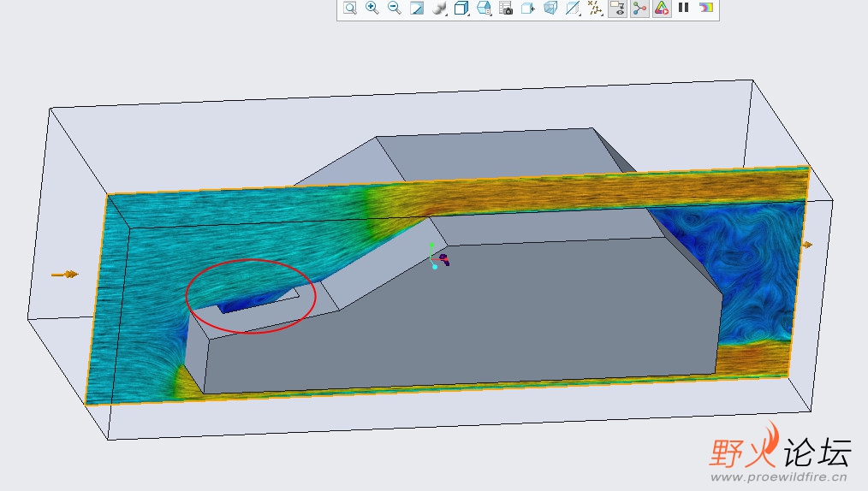Zoom out with the minus magnifier
868x491 pixels.
coord(394,8)
